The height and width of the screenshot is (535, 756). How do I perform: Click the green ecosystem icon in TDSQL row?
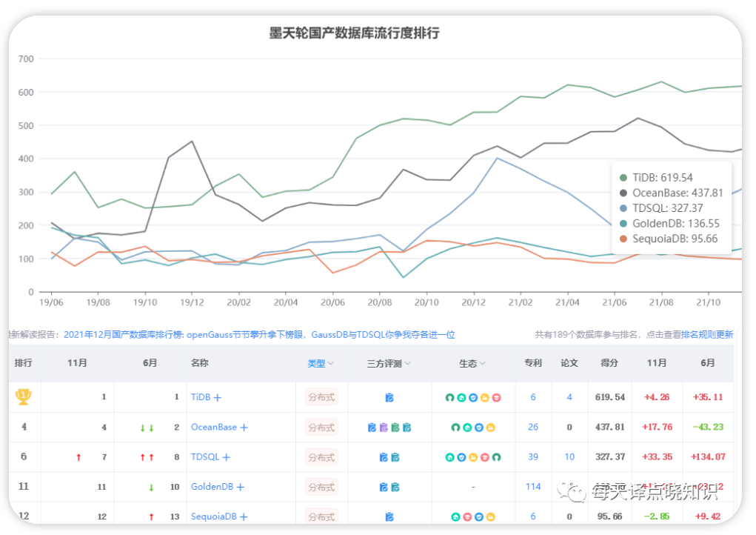pos(496,457)
